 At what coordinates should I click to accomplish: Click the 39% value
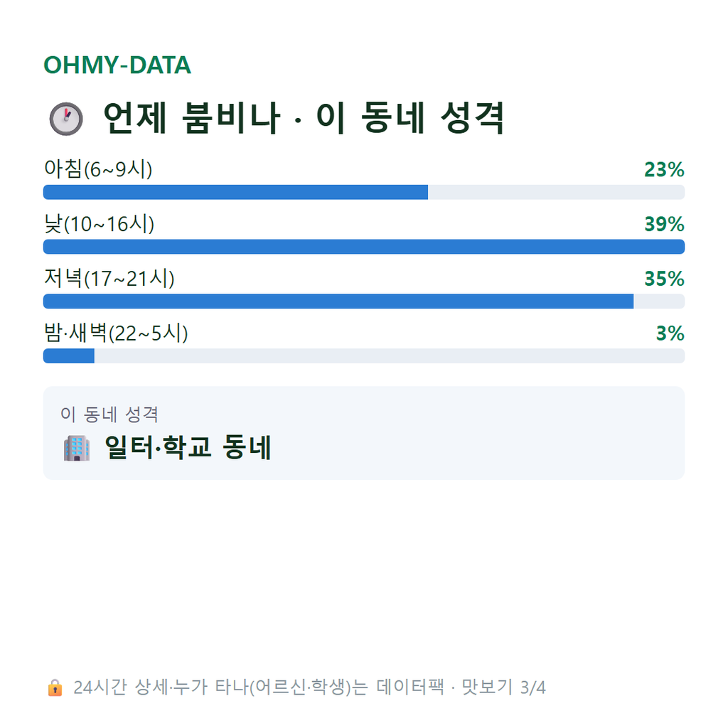(665, 224)
